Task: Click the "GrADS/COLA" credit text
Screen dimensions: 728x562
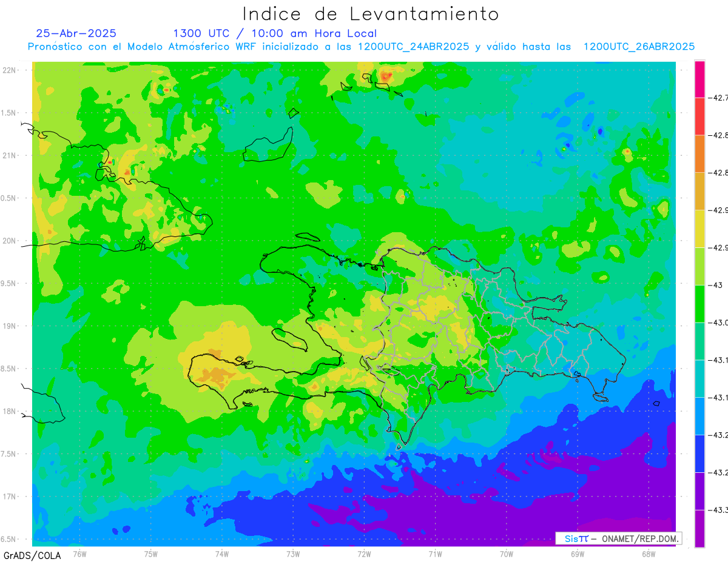Action: [x=32, y=555]
